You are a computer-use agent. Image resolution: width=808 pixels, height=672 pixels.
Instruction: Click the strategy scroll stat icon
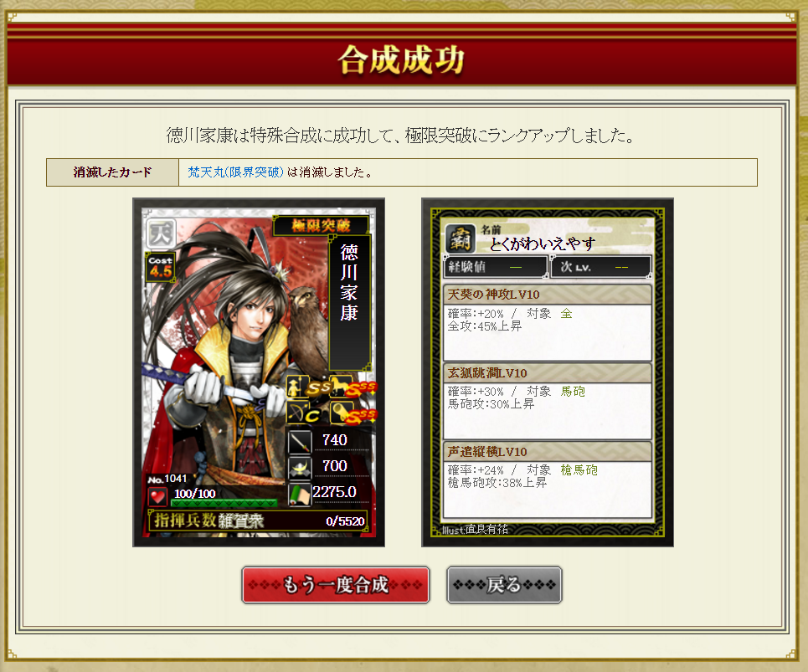300,494
